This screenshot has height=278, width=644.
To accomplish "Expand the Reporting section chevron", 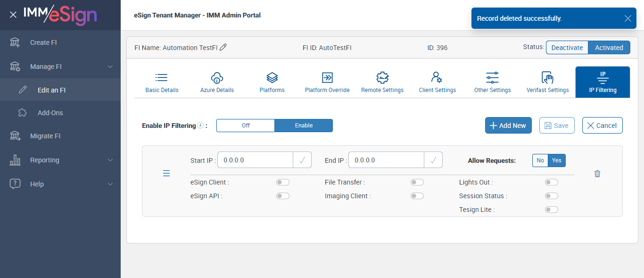I will tap(110, 160).
